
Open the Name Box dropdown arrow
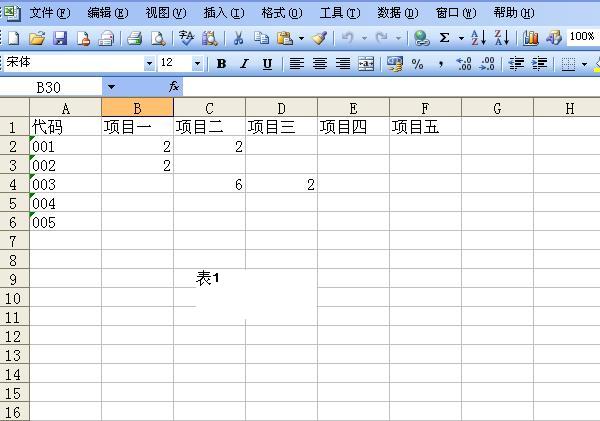pos(111,87)
